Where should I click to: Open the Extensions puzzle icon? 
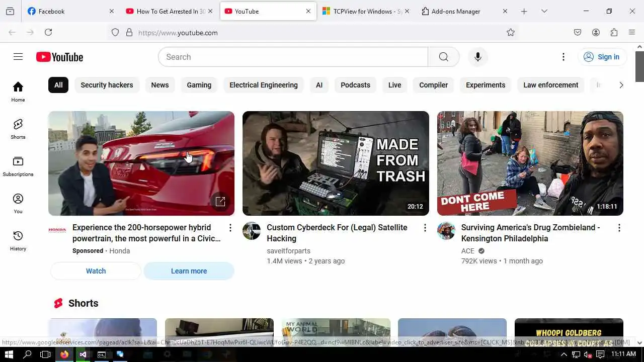[614, 32]
